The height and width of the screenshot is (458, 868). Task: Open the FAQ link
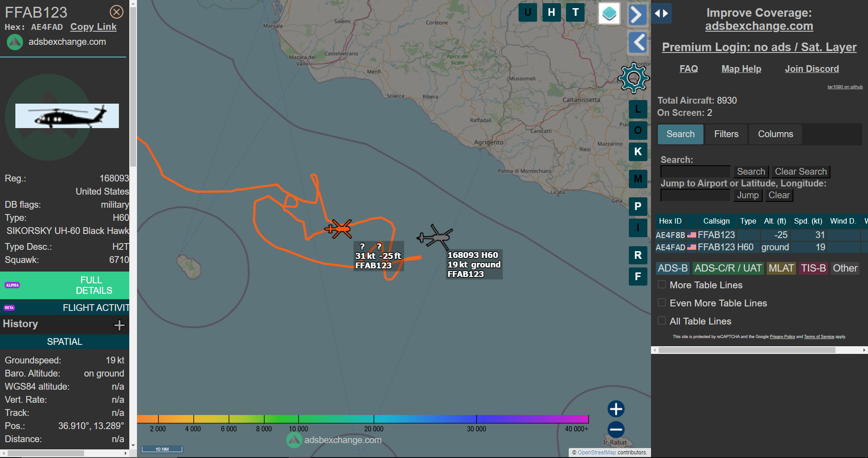click(689, 69)
